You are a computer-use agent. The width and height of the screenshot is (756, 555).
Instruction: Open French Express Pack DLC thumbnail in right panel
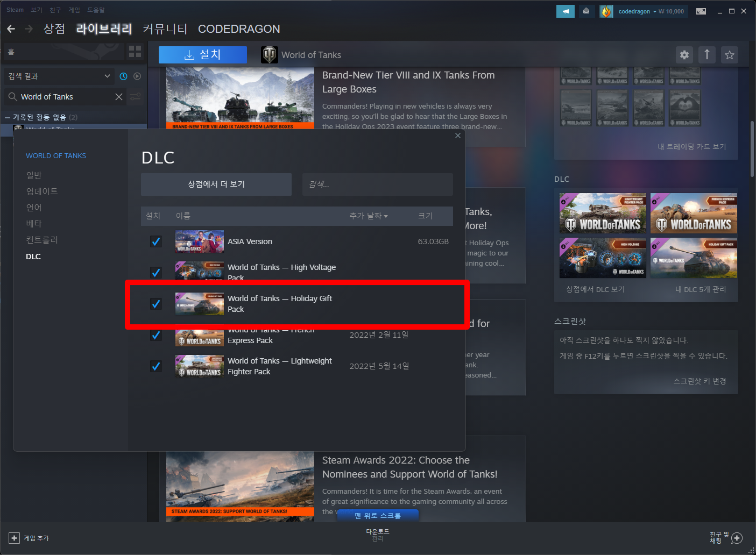coord(694,213)
